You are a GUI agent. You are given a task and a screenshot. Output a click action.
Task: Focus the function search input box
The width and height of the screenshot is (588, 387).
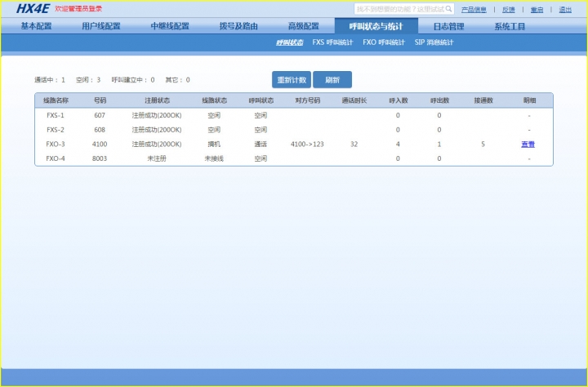coord(404,9)
